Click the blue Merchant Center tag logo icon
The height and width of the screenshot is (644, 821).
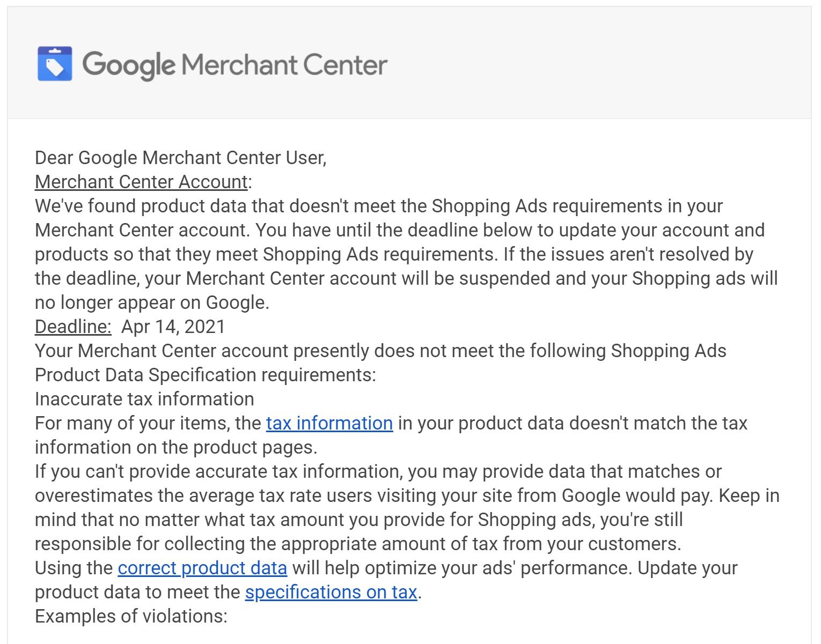click(55, 64)
